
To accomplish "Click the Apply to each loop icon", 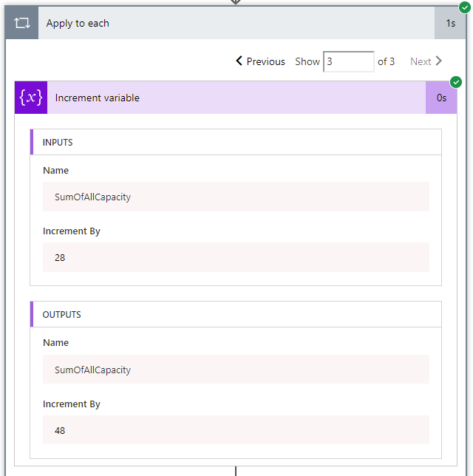I will tap(21, 23).
